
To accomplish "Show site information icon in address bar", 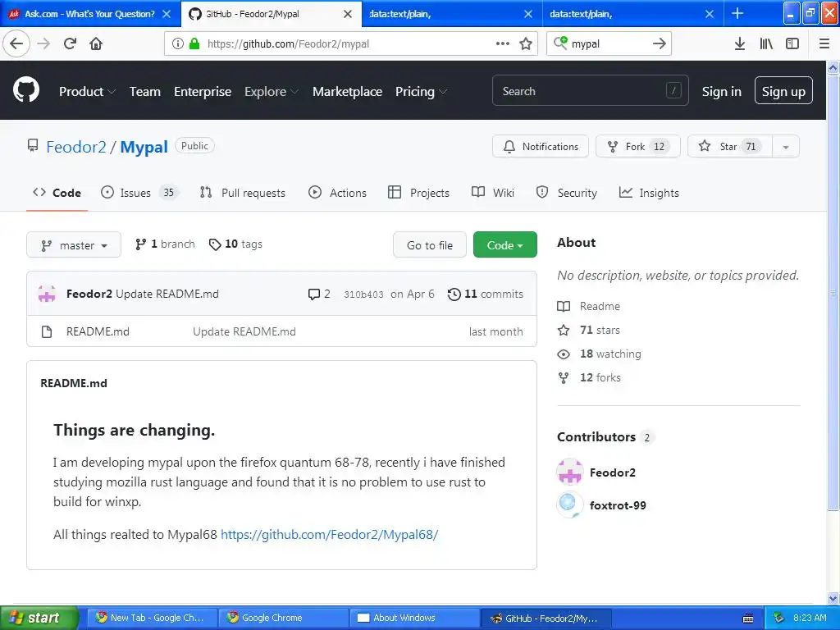I will tap(177, 43).
